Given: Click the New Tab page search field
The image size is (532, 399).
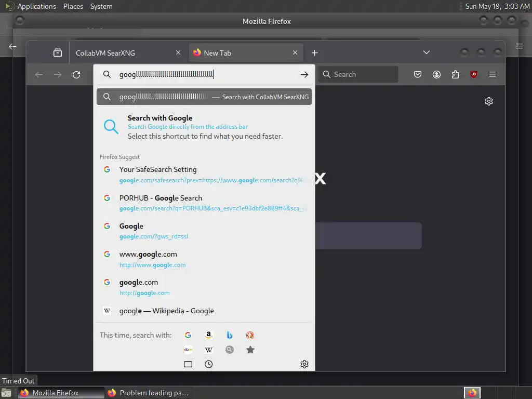Looking at the screenshot, I should 368,236.
